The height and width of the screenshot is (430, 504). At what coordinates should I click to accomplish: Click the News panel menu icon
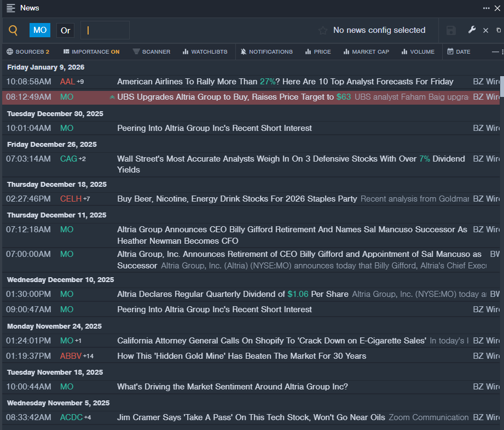click(11, 8)
